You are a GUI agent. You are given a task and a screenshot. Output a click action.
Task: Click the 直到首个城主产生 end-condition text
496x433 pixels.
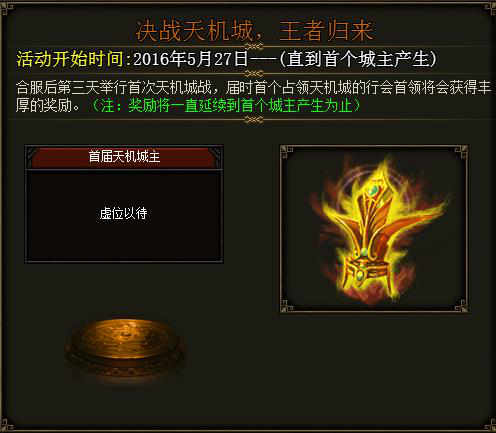point(358,59)
